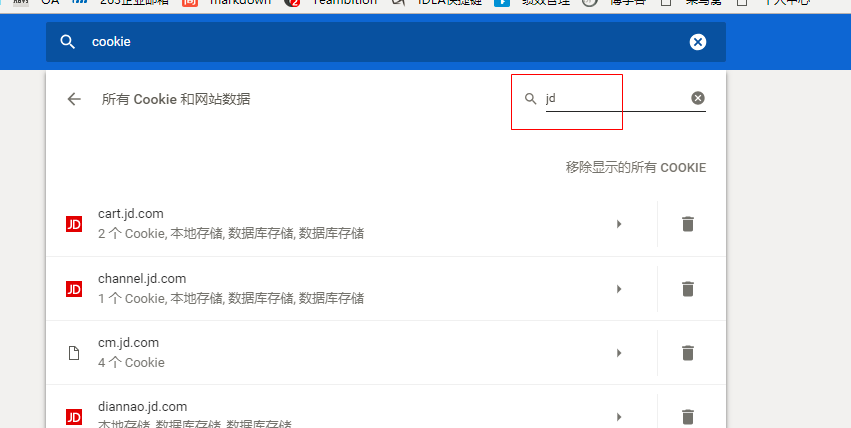
Task: Click the search icon in the blue settings bar
Action: click(x=67, y=42)
